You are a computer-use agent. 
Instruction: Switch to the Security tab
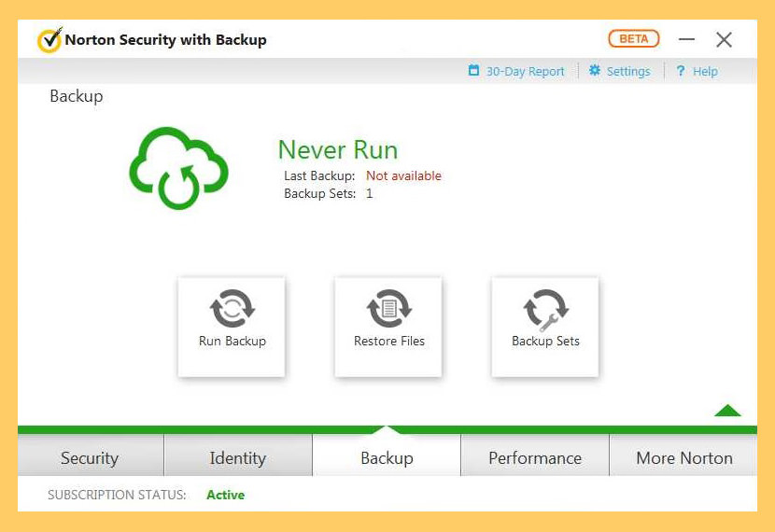pos(91,457)
